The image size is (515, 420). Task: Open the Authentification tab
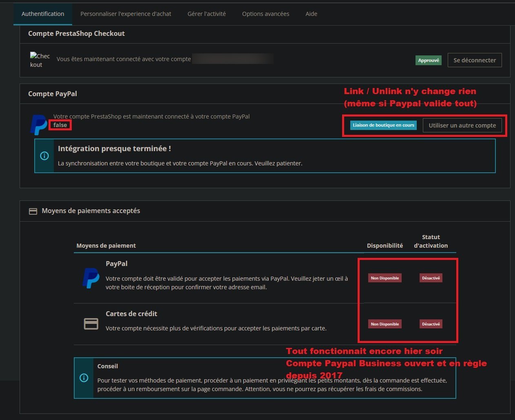pos(43,14)
